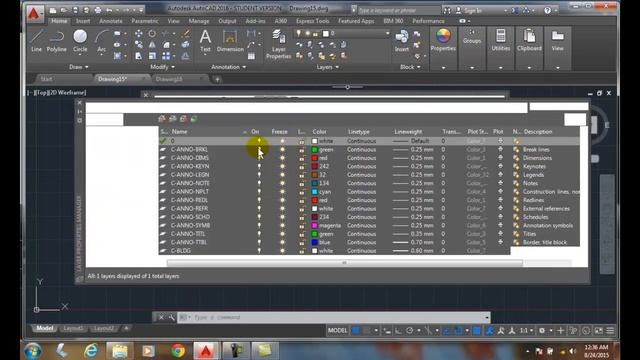640x360 pixels.
Task: Open Layer Properties from the ribbon
Action: pyautogui.click(x=279, y=44)
